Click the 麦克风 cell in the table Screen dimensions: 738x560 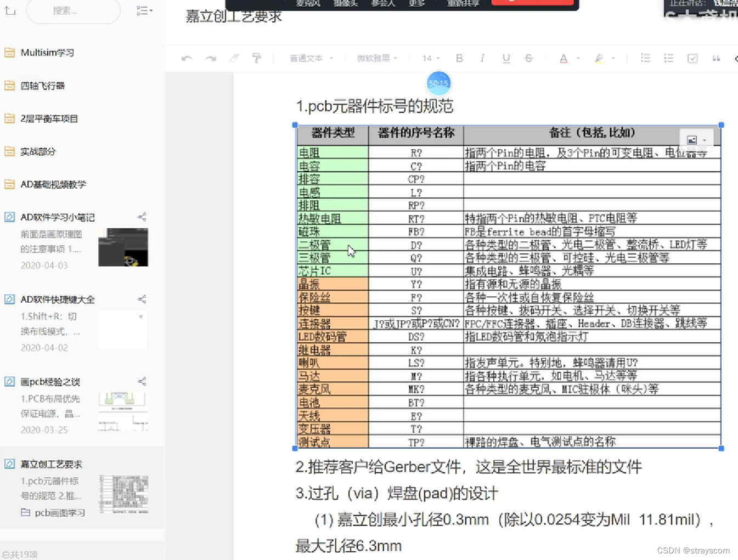[333, 389]
